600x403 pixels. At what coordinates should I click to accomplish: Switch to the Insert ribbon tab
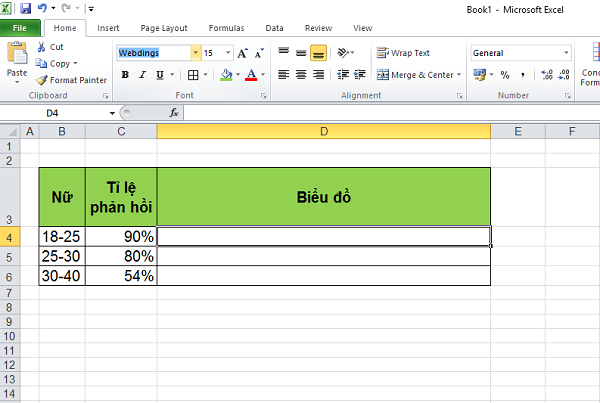pos(109,28)
